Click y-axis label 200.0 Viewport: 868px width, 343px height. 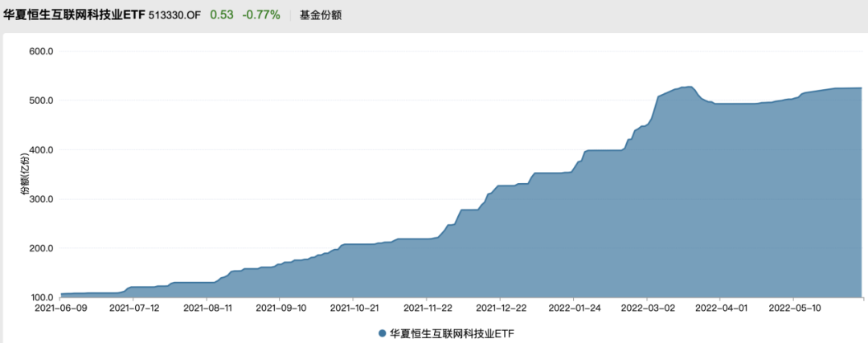(x=40, y=248)
